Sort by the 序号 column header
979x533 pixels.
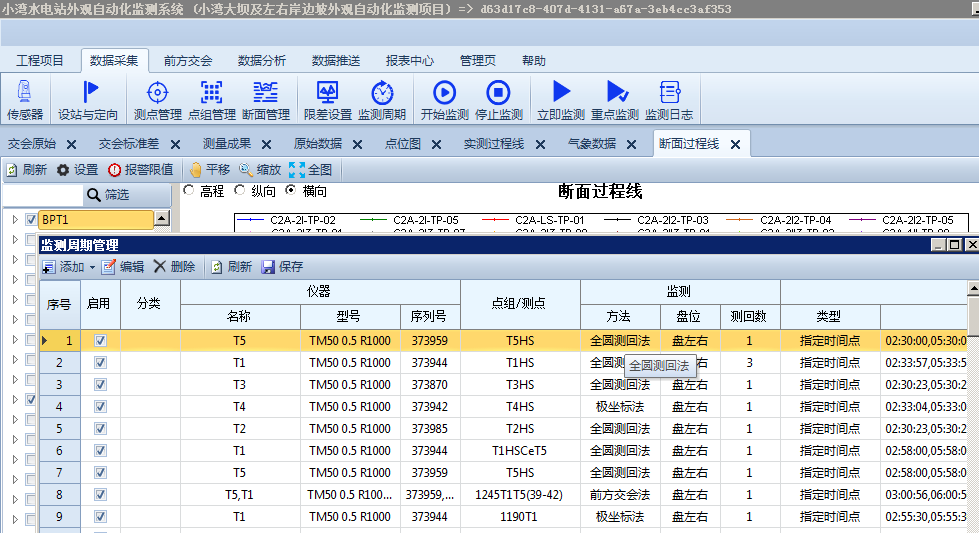60,305
